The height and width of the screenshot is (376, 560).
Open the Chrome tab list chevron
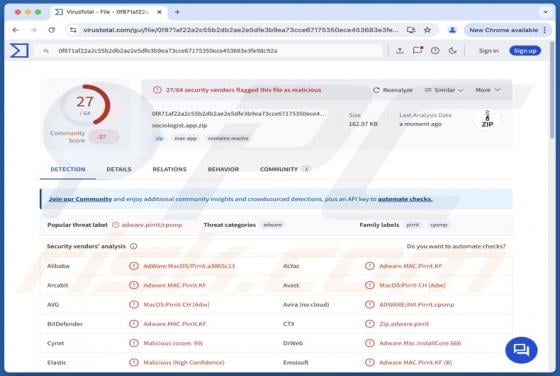(545, 12)
